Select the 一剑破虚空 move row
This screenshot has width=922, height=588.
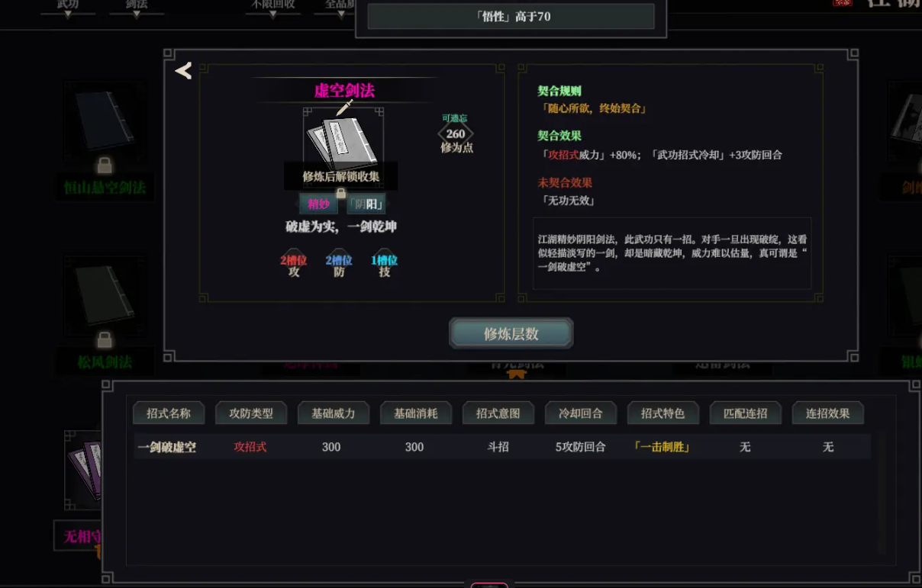click(502, 447)
